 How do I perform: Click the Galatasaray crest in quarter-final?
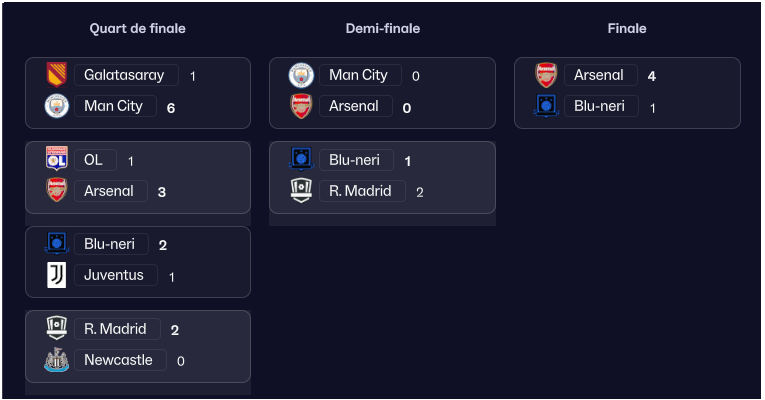click(56, 75)
